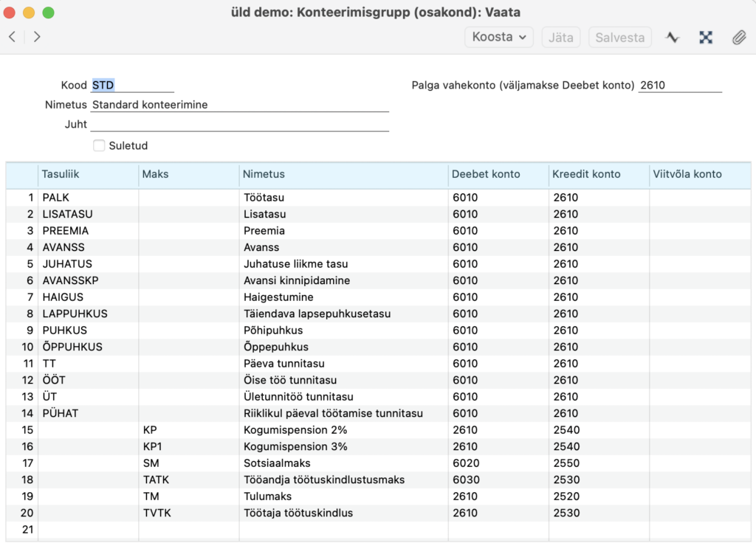Click the workflow overview network icon
The height and width of the screenshot is (543, 756).
point(706,37)
